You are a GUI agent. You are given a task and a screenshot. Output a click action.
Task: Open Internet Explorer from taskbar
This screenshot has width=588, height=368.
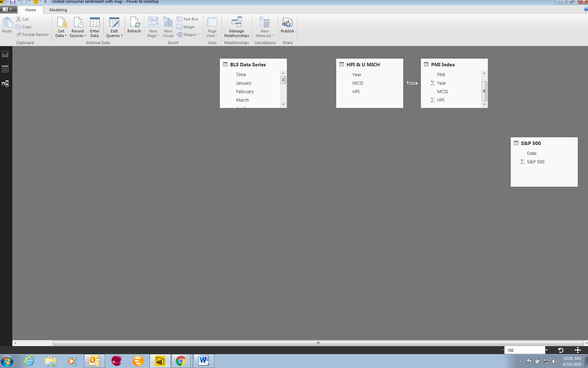(x=29, y=361)
